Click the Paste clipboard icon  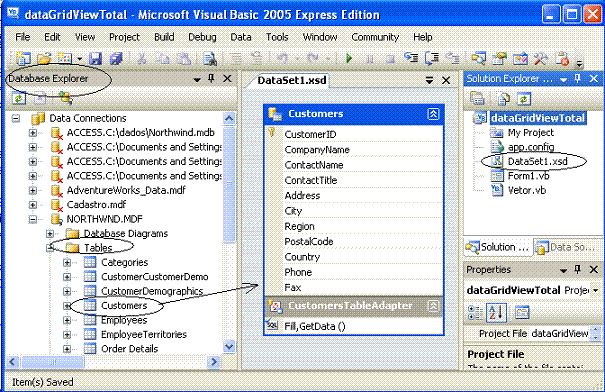coord(183,58)
